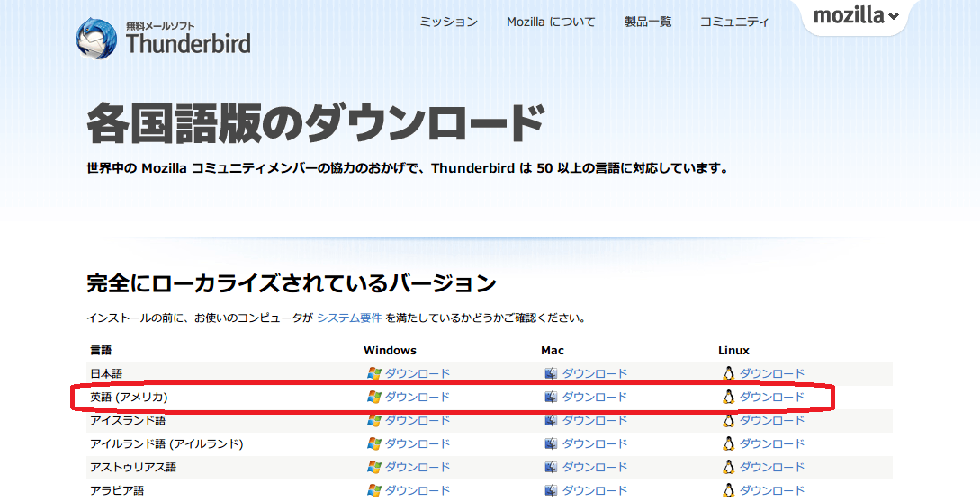This screenshot has width=980, height=501.
Task: Open the Mozilla について menu item
Action: [x=551, y=22]
